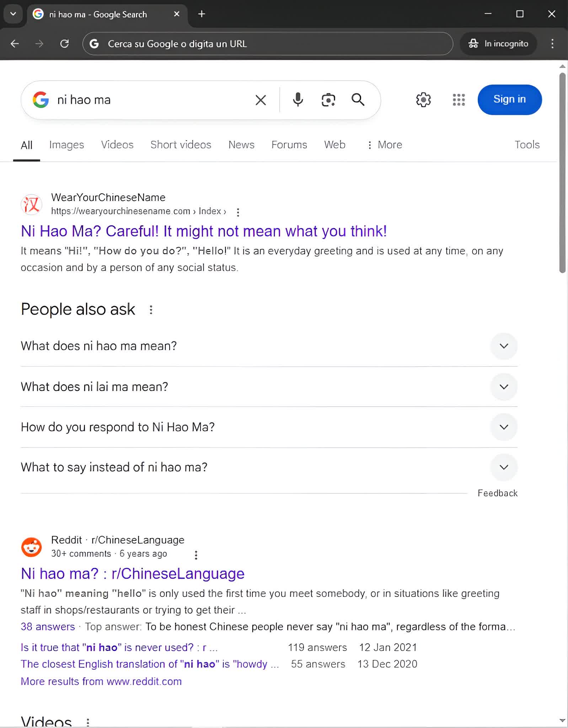Expand "What does ni hao ma mean?"
This screenshot has width=568, height=728.
[503, 346]
